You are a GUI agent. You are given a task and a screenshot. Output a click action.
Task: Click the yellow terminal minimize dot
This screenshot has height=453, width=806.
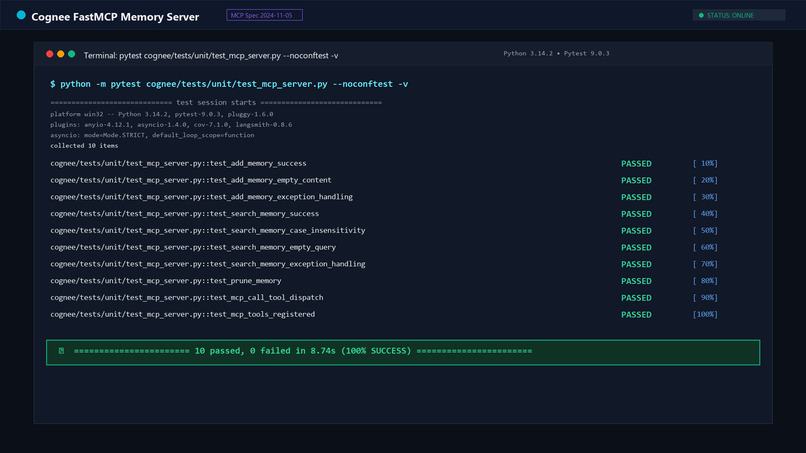61,54
